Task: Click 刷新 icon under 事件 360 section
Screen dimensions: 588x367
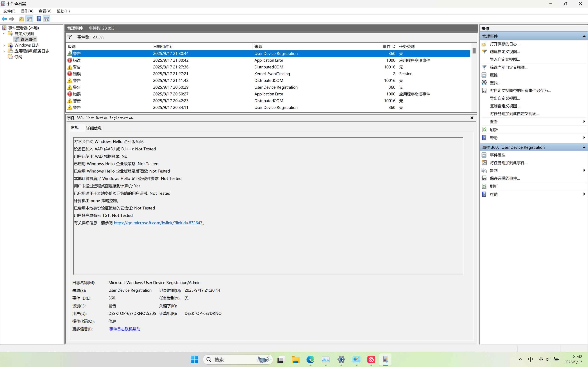Action: pyautogui.click(x=484, y=186)
